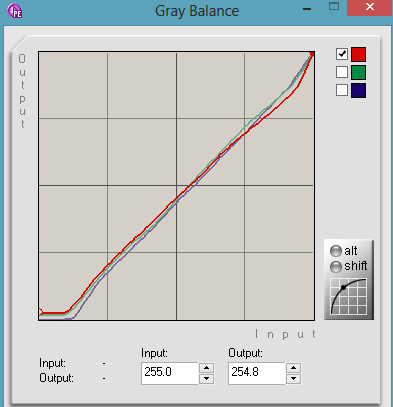Click the Output value field showing 254.8
Viewport: 393px width, 407px height.
[x=257, y=373]
